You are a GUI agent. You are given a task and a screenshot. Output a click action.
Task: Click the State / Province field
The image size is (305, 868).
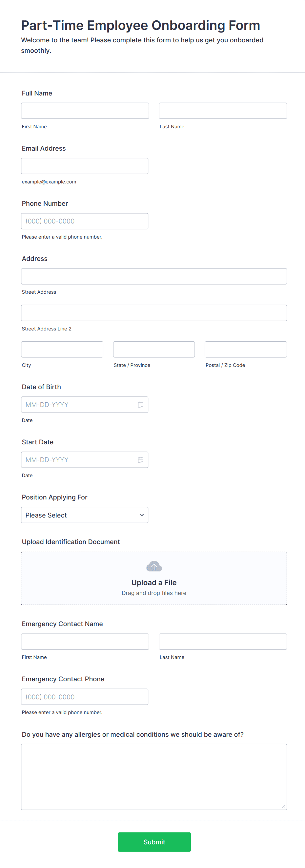(154, 349)
